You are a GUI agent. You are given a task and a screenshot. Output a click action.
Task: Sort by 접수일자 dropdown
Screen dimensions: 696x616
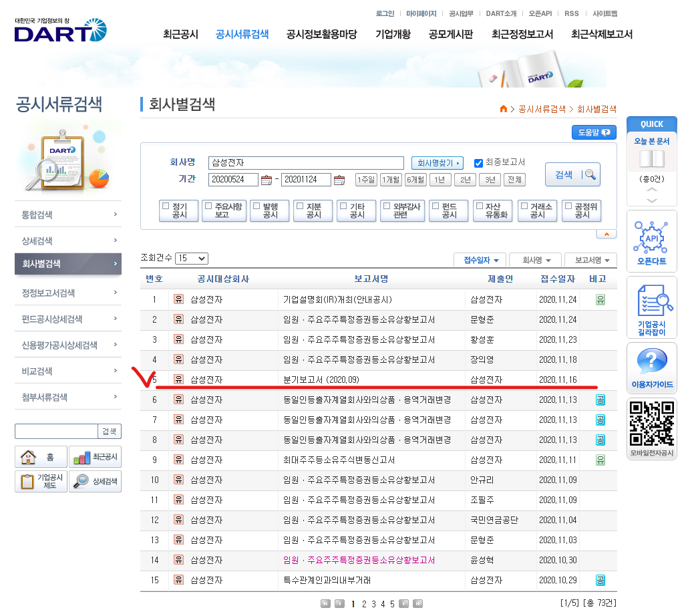[481, 260]
